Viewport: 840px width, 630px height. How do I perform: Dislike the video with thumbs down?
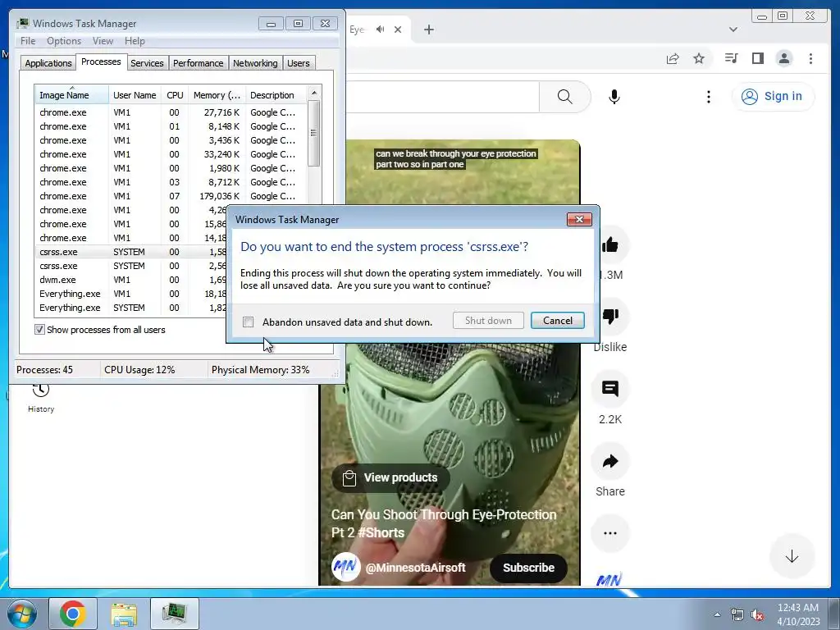click(x=610, y=316)
